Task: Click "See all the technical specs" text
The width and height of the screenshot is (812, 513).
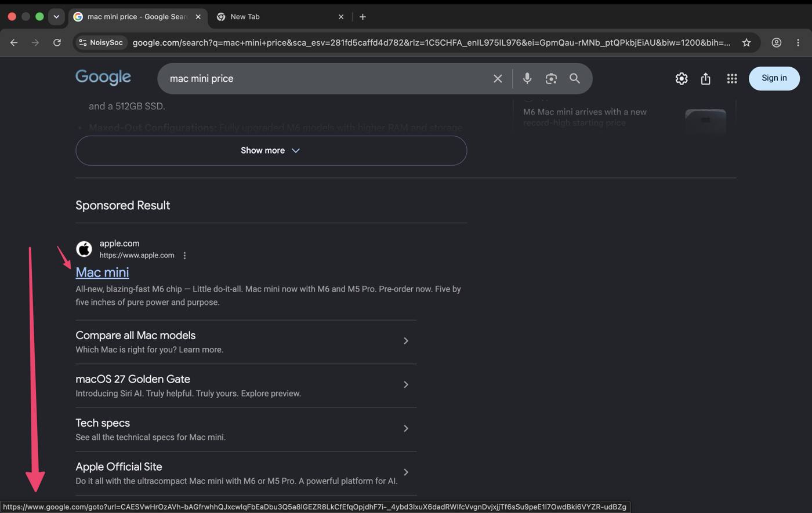Action: tap(151, 437)
